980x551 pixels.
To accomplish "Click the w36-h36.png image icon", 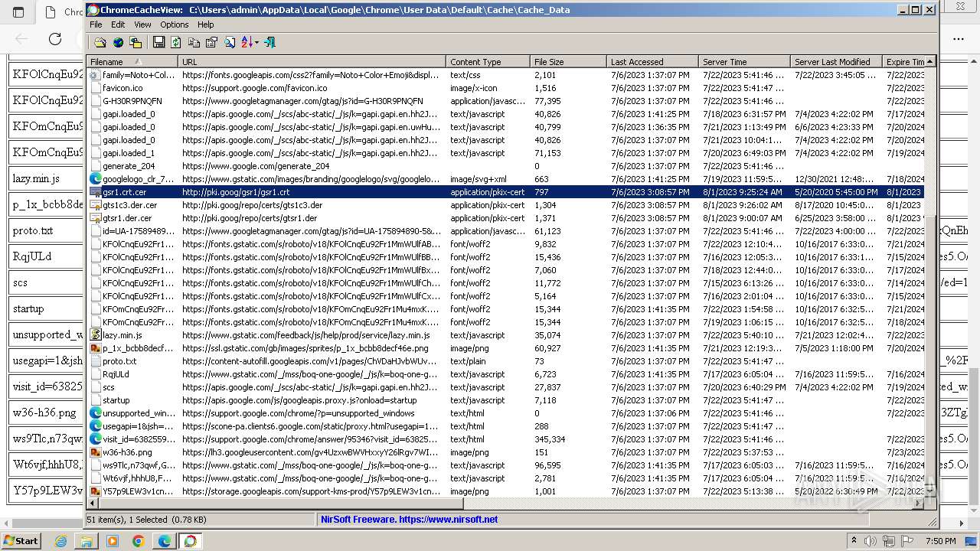I will [x=95, y=452].
